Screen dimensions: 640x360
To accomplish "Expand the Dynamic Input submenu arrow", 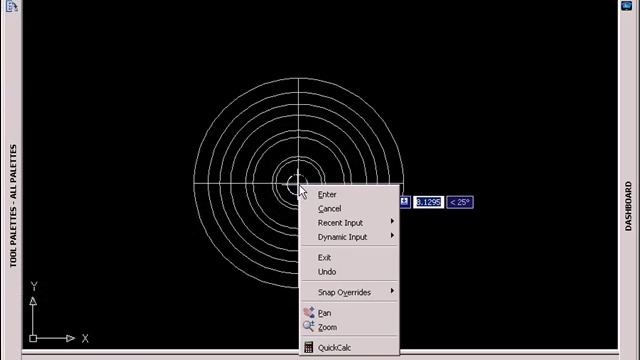I will tap(392, 236).
